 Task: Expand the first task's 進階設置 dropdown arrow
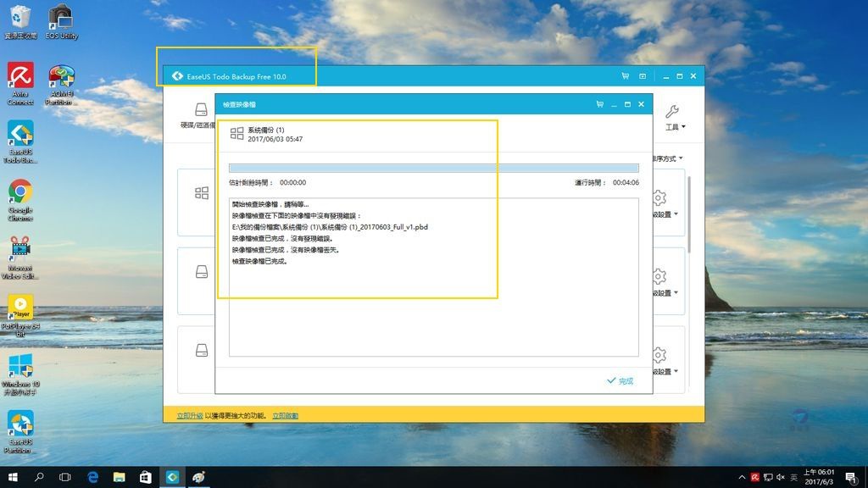[x=676, y=214]
